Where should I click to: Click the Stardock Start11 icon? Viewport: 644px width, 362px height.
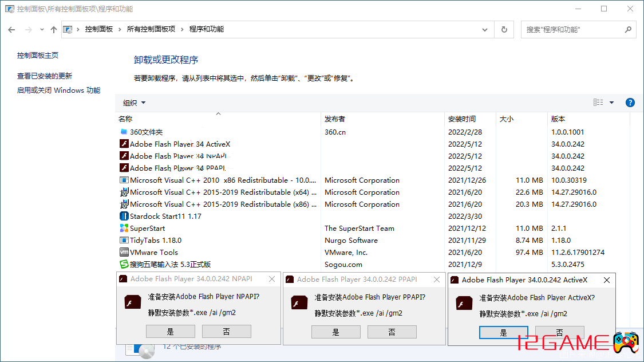tap(124, 216)
